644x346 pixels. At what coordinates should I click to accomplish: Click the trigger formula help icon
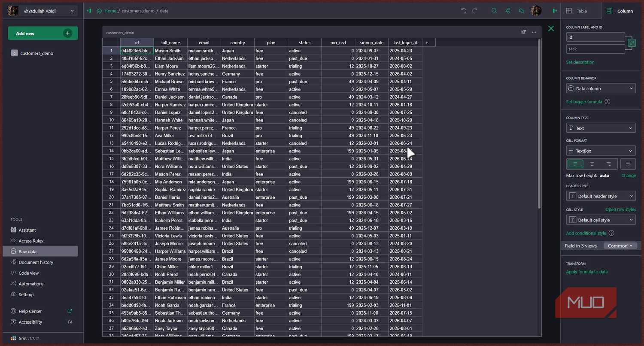pos(607,102)
